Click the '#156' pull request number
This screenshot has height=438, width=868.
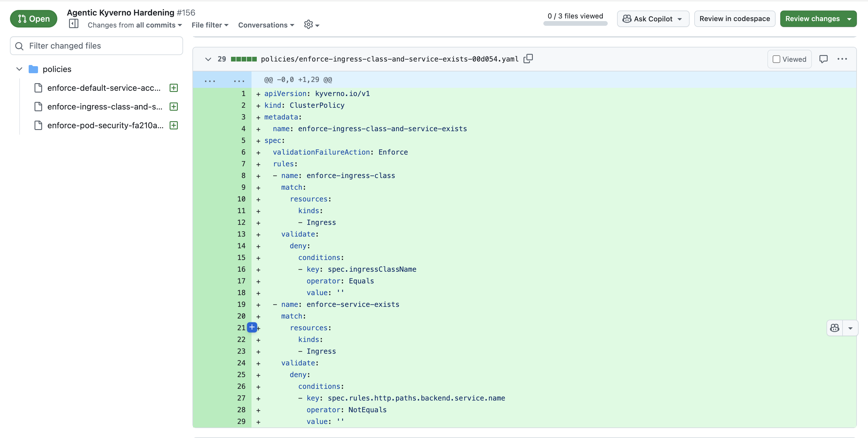coord(186,13)
